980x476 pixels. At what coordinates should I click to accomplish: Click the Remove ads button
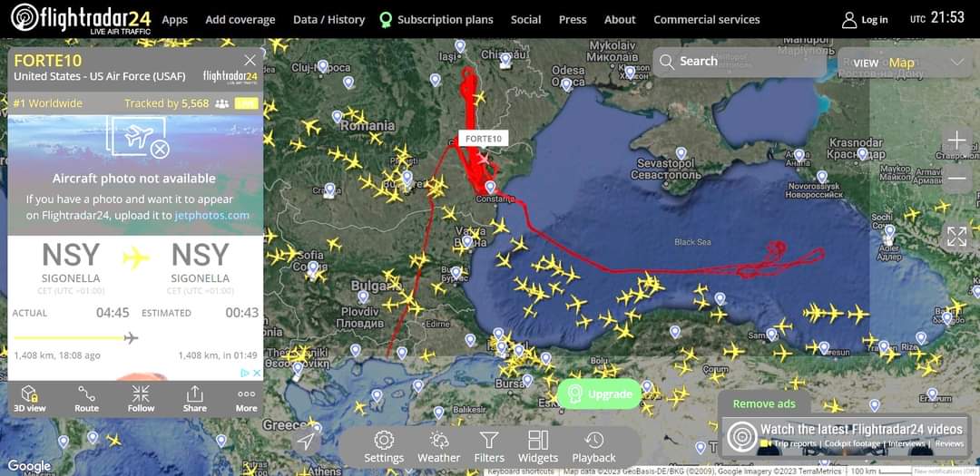pyautogui.click(x=764, y=403)
